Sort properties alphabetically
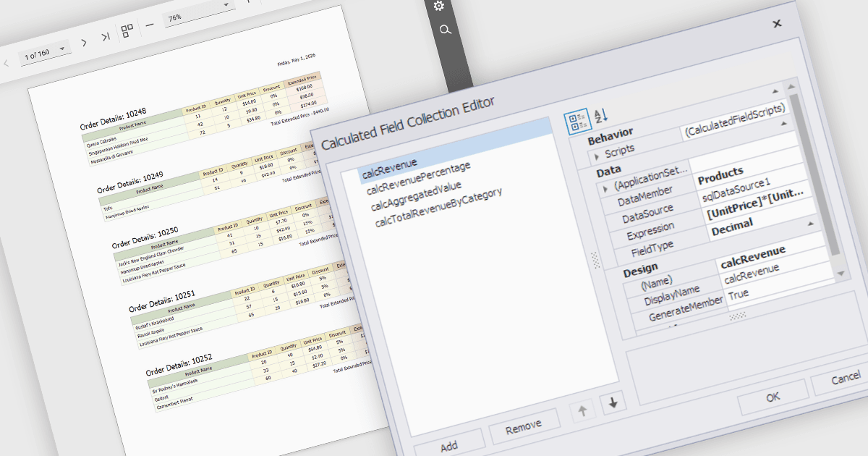868x456 pixels. click(x=601, y=114)
